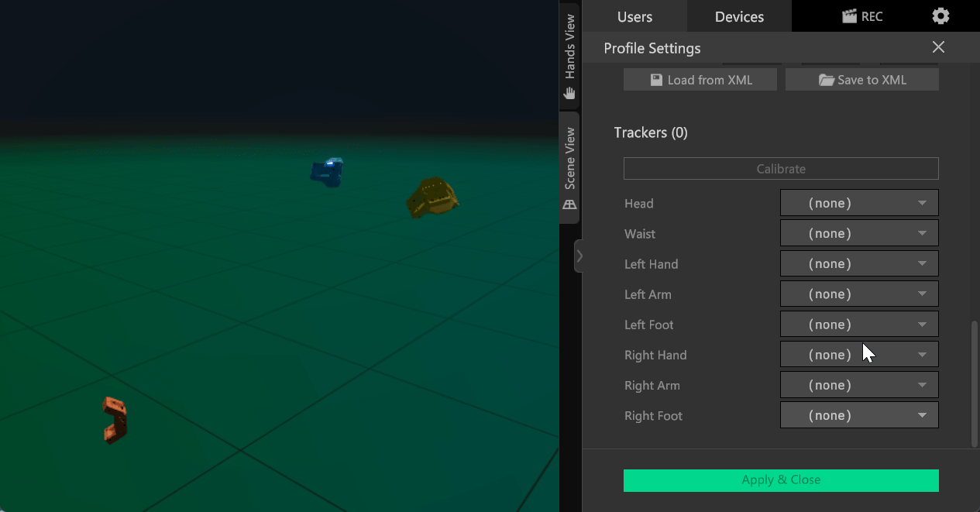This screenshot has height=512, width=980.
Task: Open the Users tab
Action: (x=634, y=16)
